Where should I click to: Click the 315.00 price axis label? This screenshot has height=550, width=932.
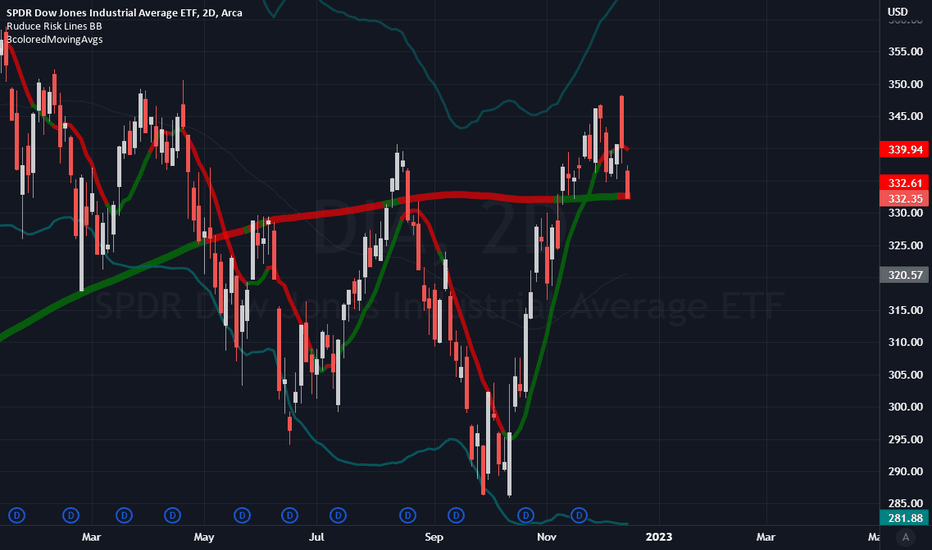pos(905,310)
